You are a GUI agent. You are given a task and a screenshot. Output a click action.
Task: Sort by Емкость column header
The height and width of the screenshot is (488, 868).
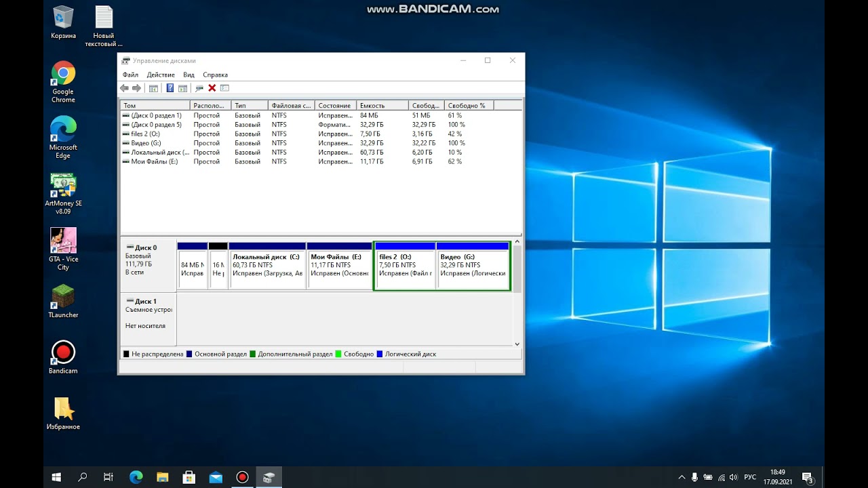(x=382, y=105)
